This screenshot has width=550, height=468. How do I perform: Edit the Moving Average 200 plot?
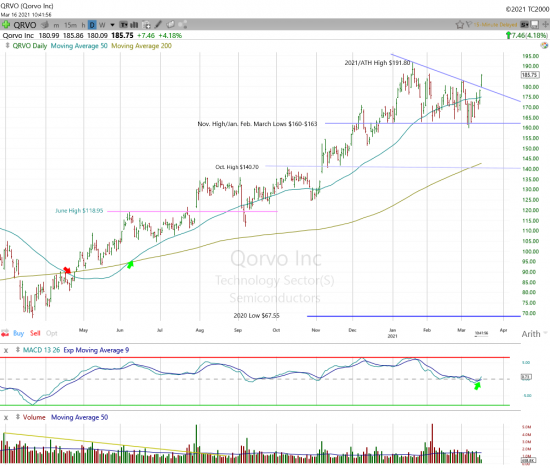tap(141, 46)
